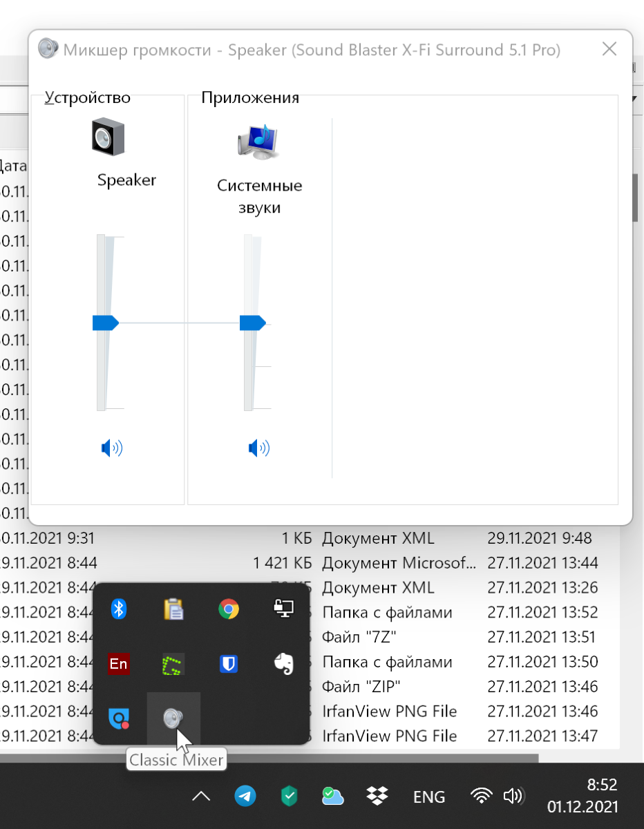
Task: Click the Системные звуки volume slider handle
Action: point(253,323)
